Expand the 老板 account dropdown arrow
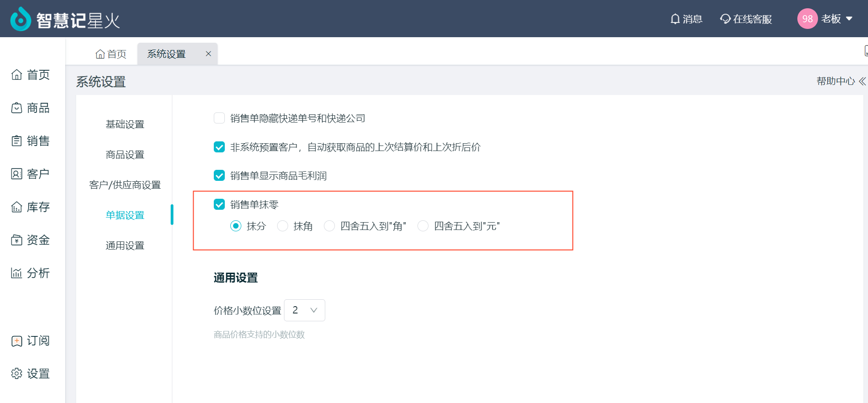 (x=849, y=19)
